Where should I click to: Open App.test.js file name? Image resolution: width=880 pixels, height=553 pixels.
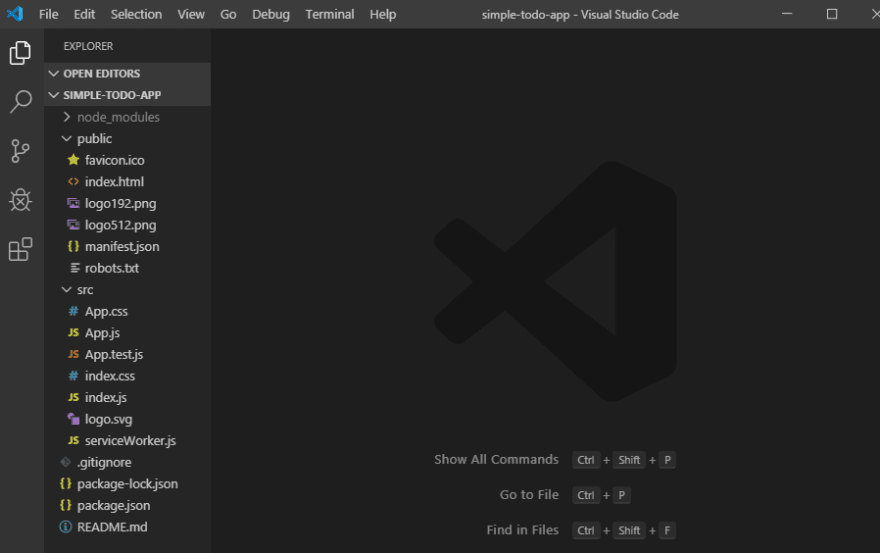(114, 354)
